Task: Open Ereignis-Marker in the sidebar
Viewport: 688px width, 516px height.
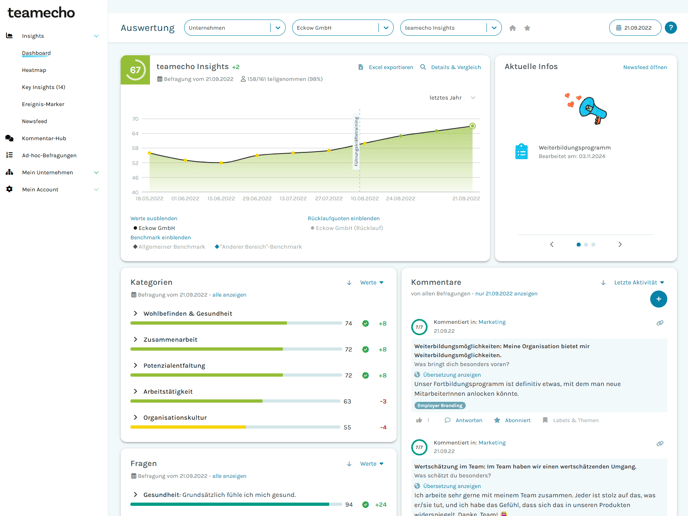Action: [x=43, y=104]
